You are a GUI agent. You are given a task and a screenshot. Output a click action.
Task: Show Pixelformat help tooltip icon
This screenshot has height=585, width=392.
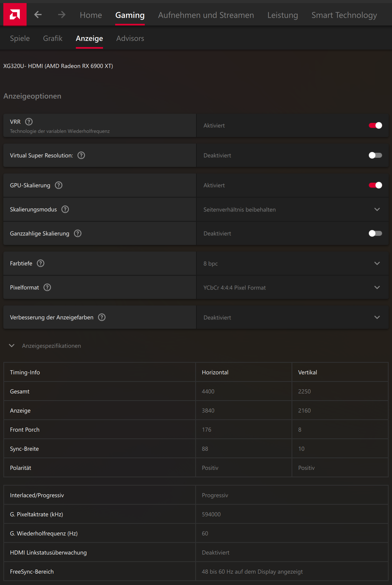[47, 288]
